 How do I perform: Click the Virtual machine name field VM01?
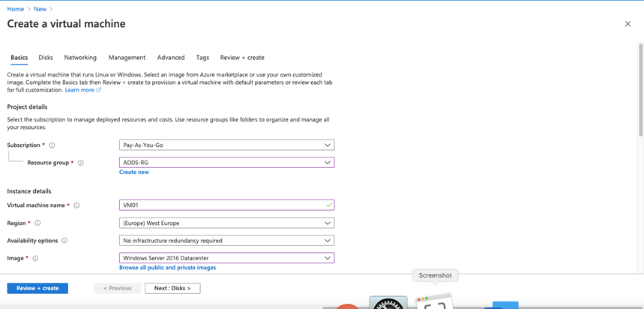226,205
